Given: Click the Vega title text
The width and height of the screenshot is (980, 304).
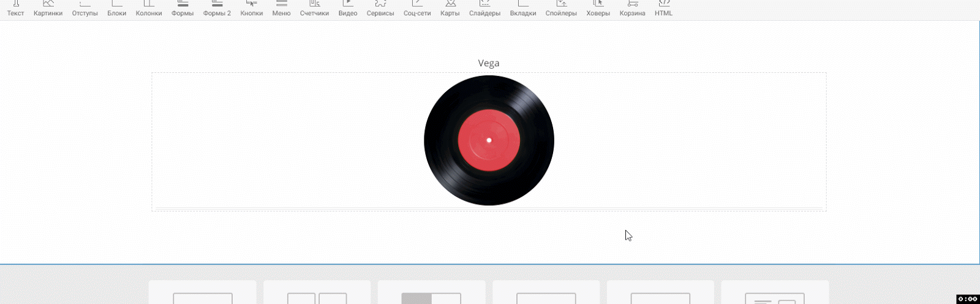Looking at the screenshot, I should click(489, 63).
